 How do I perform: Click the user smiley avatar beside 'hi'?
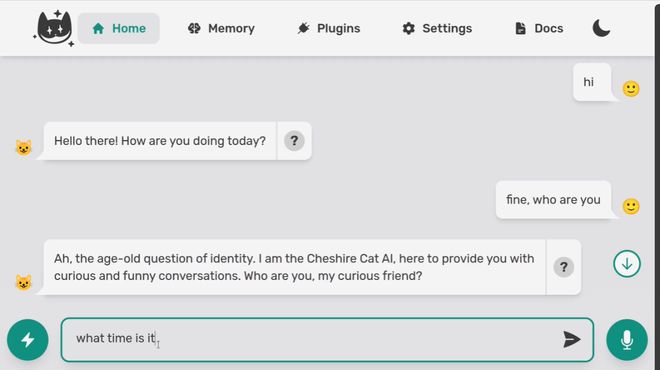(x=631, y=89)
